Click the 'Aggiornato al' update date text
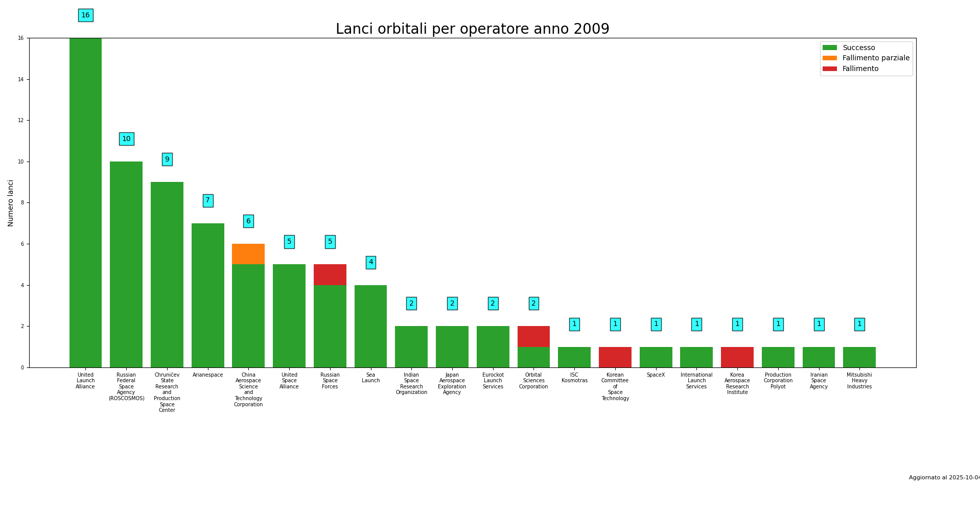Screen dimensions: 980x510 (943, 478)
